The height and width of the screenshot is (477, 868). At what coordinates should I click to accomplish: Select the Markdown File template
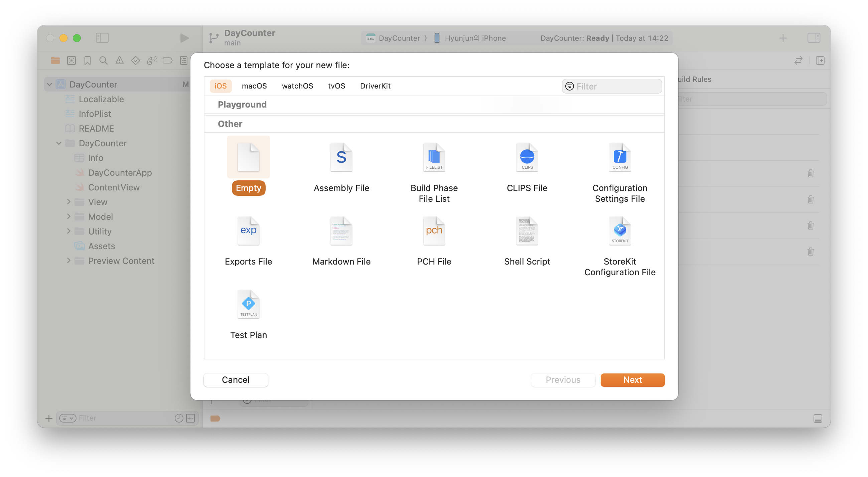(x=341, y=231)
